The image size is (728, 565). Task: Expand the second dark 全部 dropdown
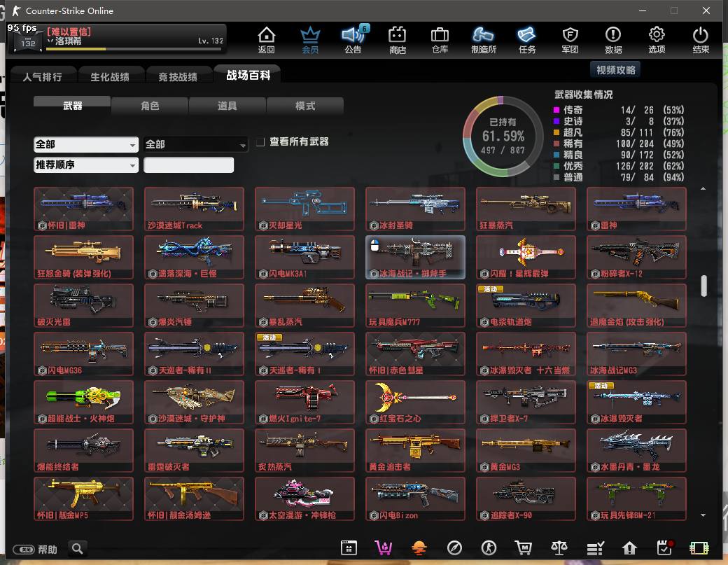(196, 144)
